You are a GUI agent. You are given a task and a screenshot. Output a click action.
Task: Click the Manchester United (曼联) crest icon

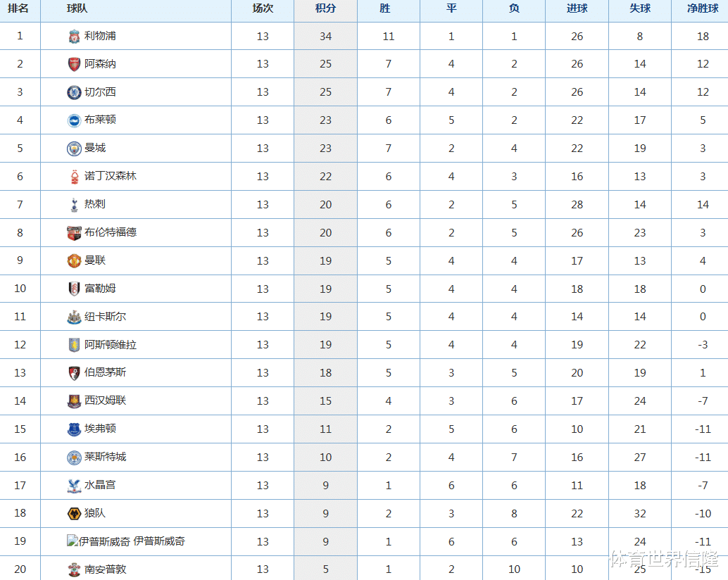point(74,261)
